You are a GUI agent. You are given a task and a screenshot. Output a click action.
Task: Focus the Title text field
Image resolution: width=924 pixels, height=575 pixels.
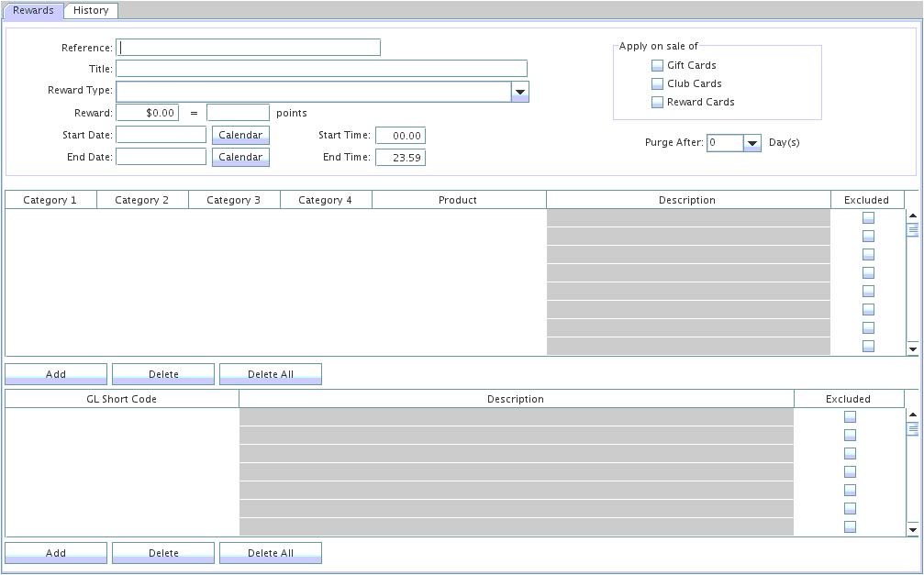click(321, 69)
